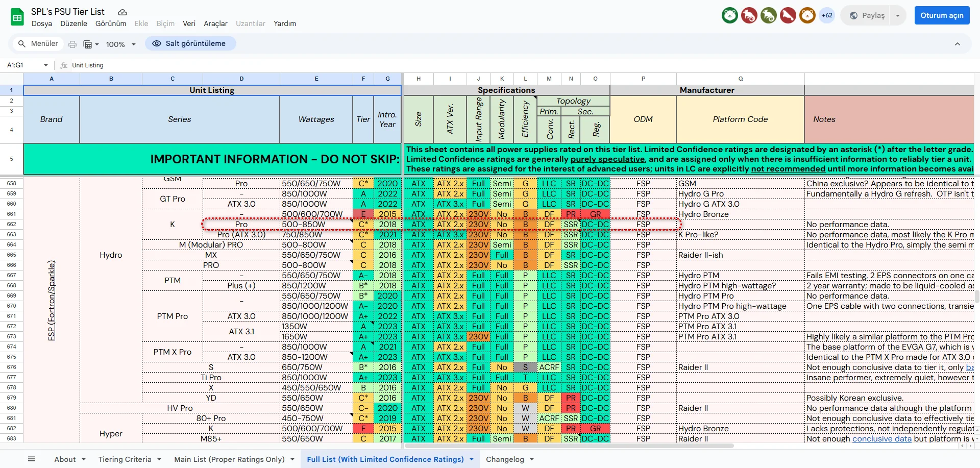Click the Menüler search box

(x=38, y=44)
